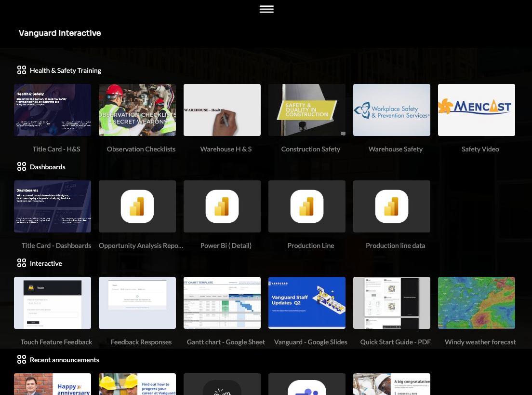Click the Production line data label
The image size is (532, 395).
(x=396, y=245)
